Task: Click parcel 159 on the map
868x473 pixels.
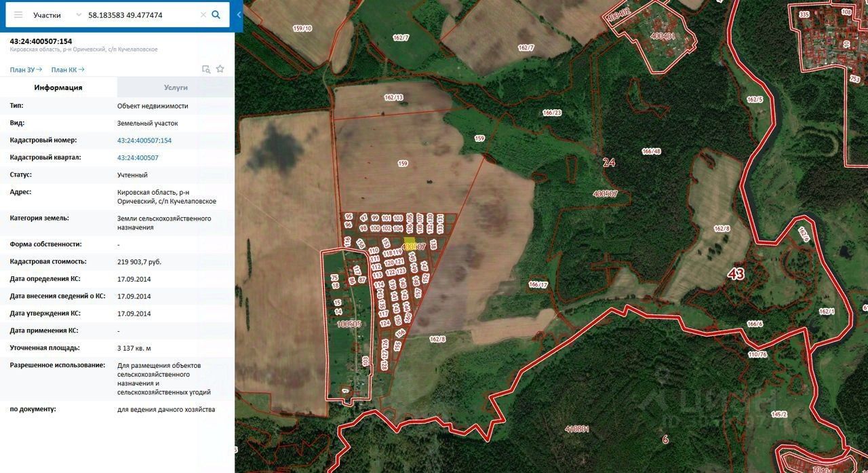Action: coord(403,164)
